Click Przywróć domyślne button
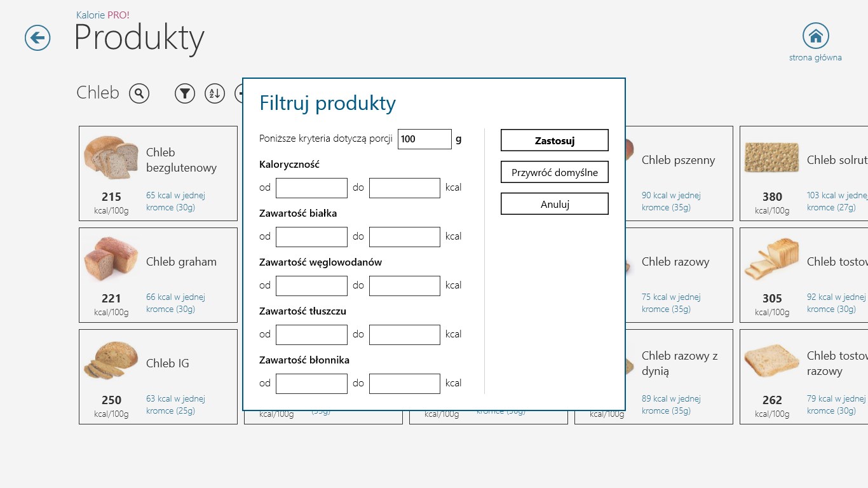 click(554, 172)
